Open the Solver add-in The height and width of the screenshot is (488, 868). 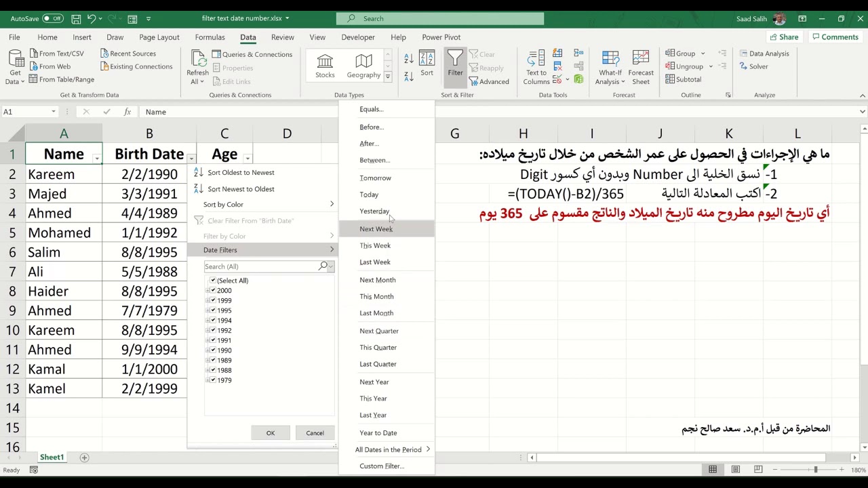754,66
